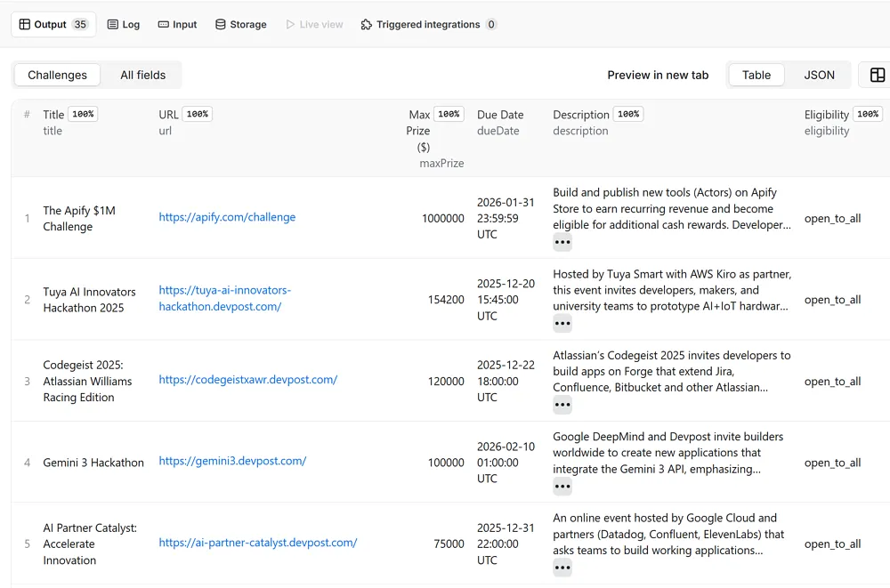Open the Output tab
The image size is (890, 588).
(53, 25)
